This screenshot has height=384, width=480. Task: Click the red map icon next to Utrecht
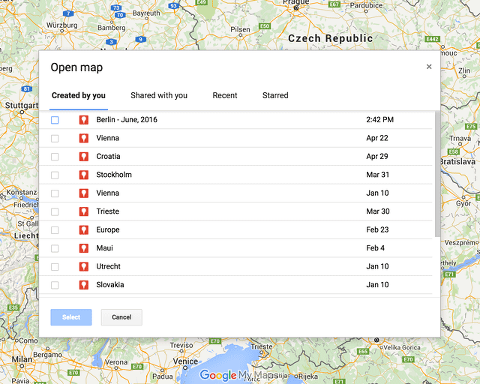coord(84,266)
